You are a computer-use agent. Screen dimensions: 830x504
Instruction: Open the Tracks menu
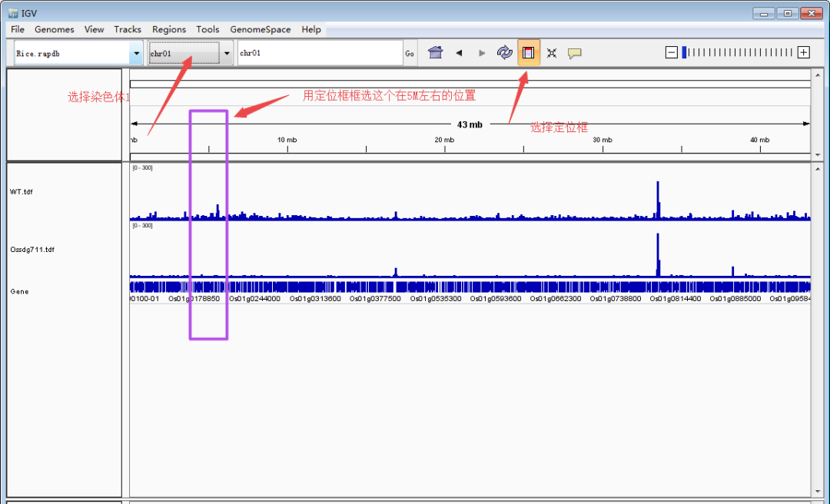click(x=127, y=29)
